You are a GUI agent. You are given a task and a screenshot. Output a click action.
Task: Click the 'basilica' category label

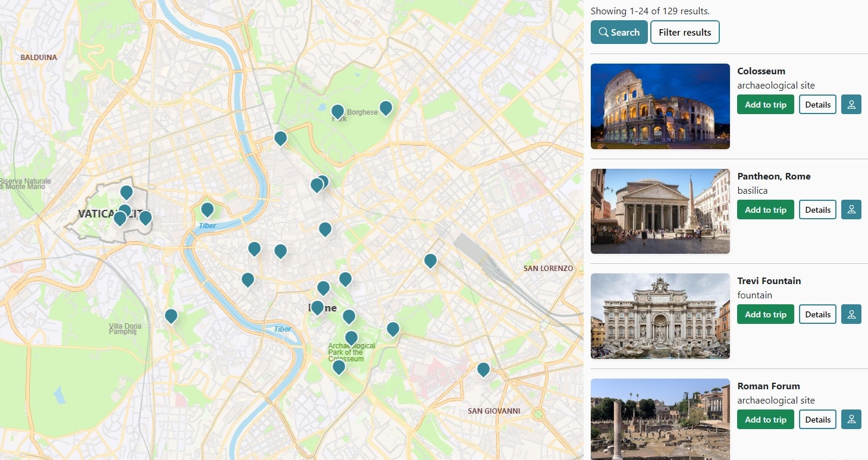[752, 191]
